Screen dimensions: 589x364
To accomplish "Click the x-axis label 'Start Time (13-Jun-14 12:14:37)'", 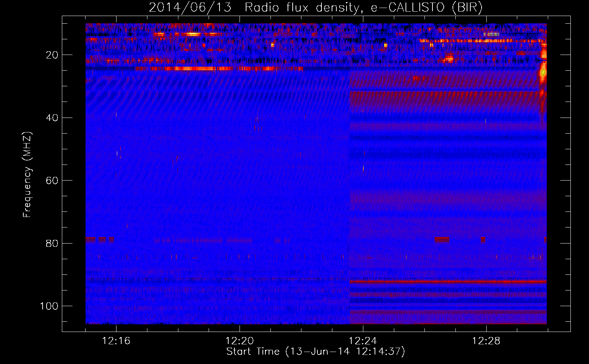I will coord(316,352).
